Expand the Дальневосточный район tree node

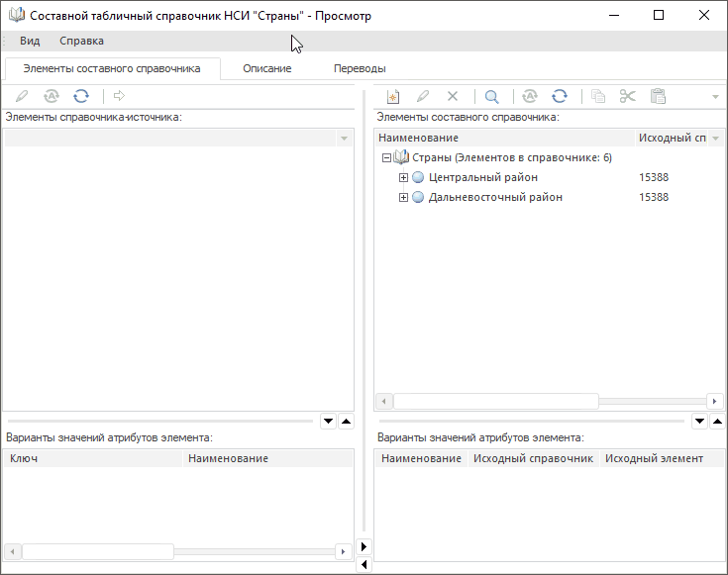pyautogui.click(x=403, y=198)
